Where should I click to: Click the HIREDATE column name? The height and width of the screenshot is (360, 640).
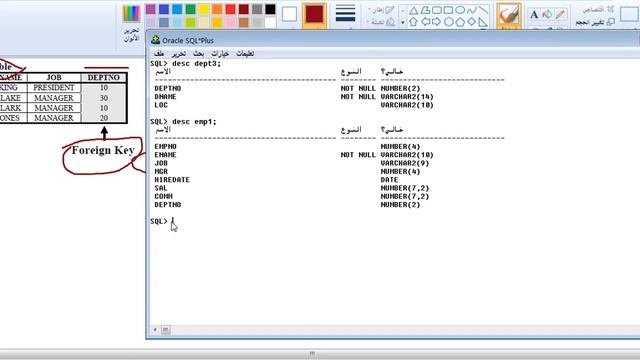point(172,180)
